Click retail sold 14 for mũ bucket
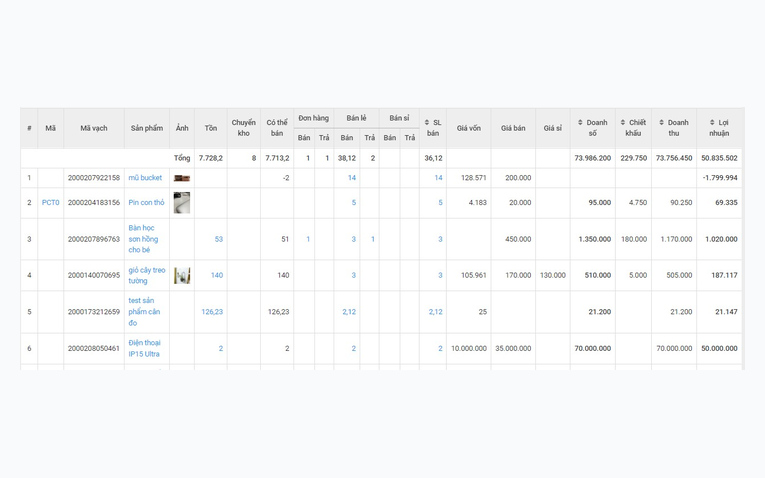This screenshot has width=765, height=478. click(x=352, y=178)
